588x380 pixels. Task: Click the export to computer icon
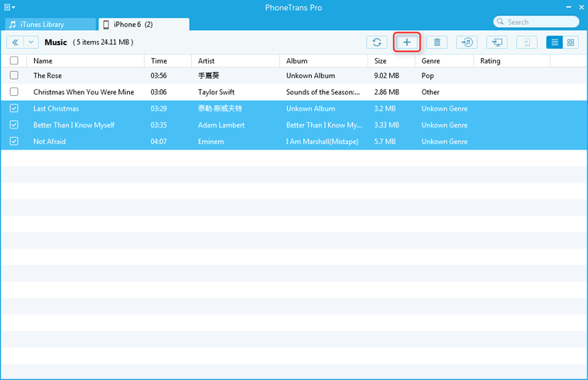pyautogui.click(x=497, y=43)
